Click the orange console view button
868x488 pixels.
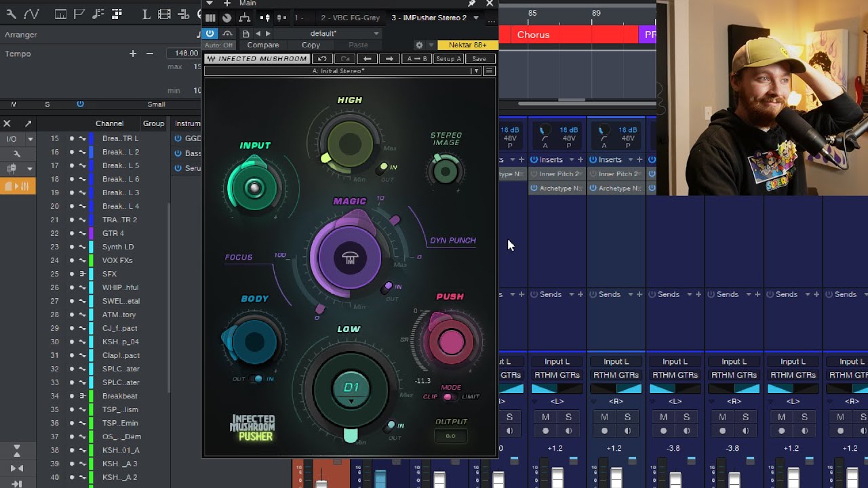click(18, 186)
